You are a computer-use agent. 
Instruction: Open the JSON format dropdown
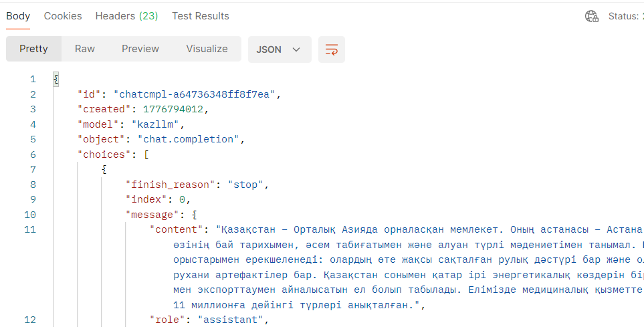click(279, 49)
